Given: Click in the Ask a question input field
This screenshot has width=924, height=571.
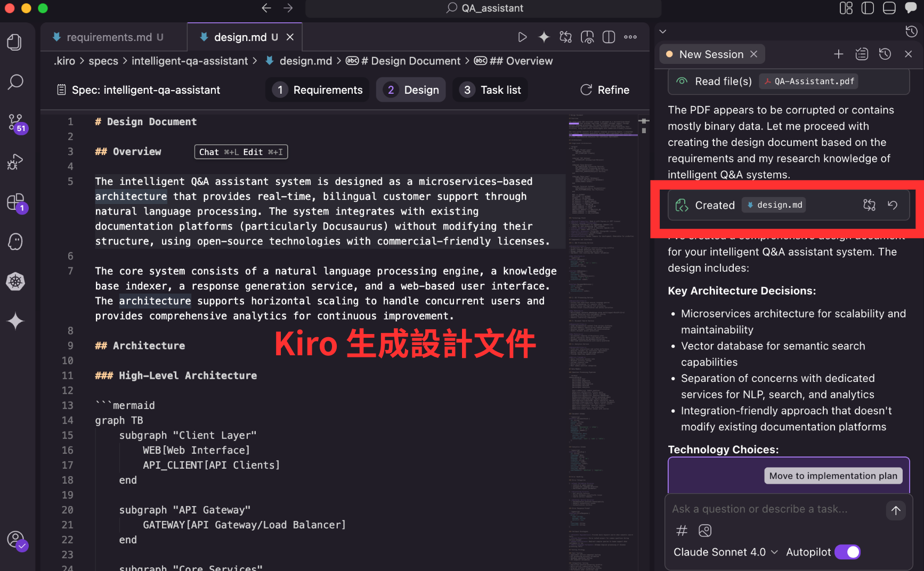Looking at the screenshot, I should (x=775, y=509).
